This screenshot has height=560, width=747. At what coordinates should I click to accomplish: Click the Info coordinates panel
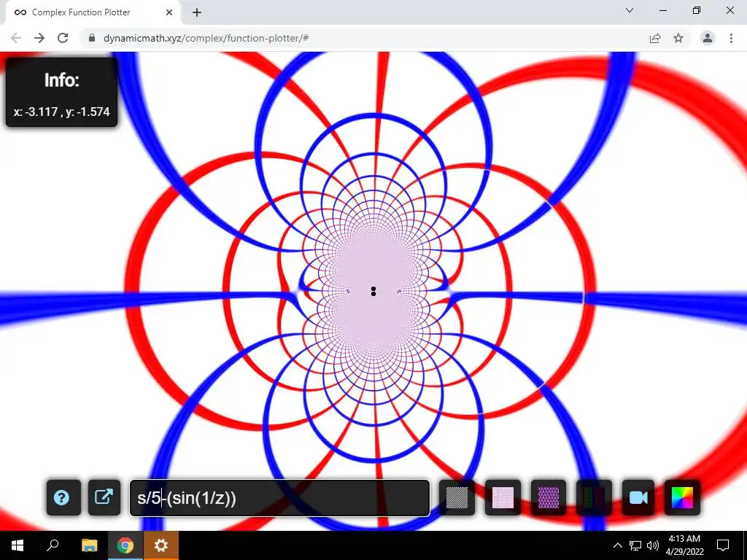61,92
